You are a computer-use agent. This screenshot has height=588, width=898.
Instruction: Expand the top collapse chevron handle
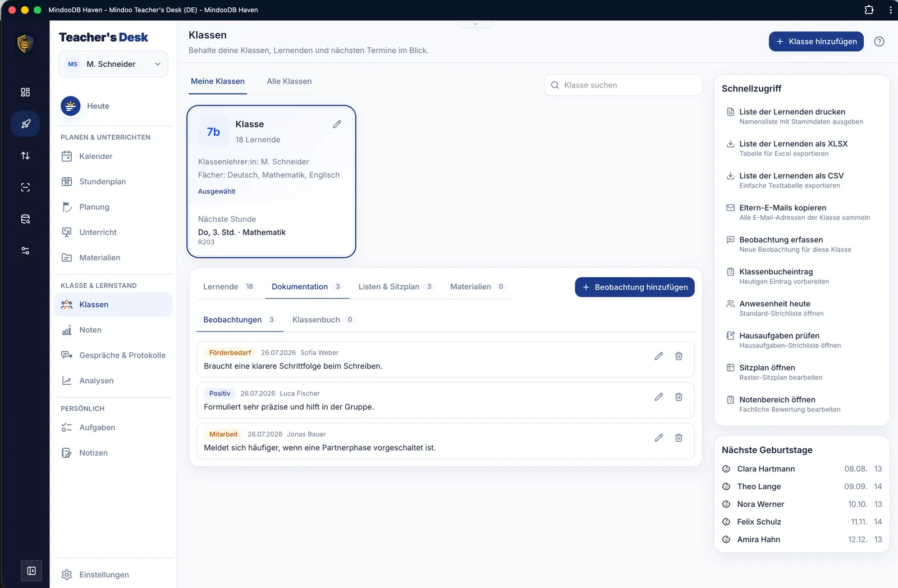click(x=475, y=24)
